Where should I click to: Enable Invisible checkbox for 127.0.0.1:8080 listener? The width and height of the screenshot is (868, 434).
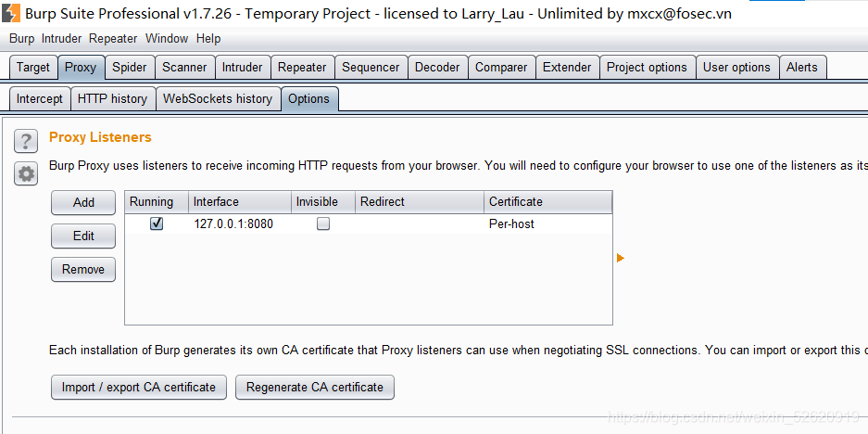[x=323, y=223]
